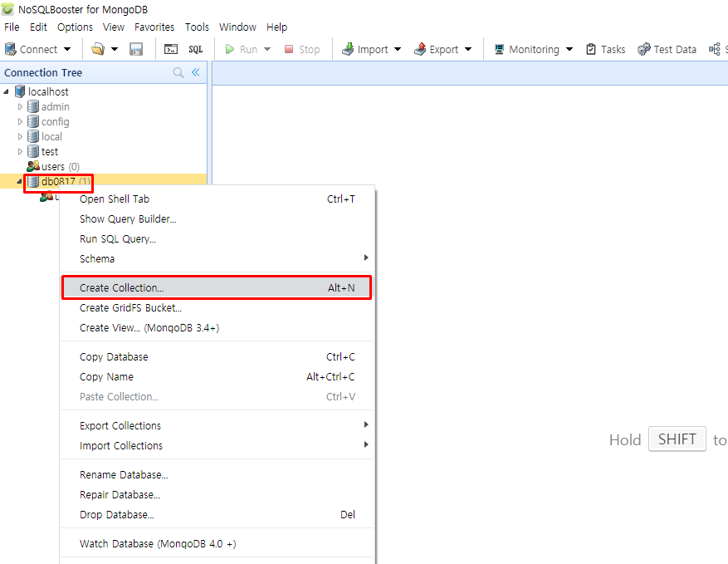Expand the config database node
Image resolution: width=728 pixels, height=564 pixels.
(20, 122)
